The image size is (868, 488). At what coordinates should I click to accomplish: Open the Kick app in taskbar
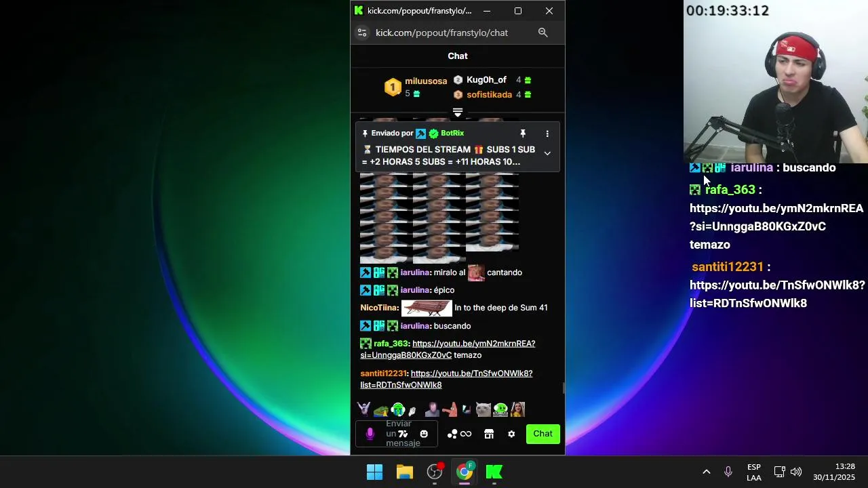pos(494,472)
